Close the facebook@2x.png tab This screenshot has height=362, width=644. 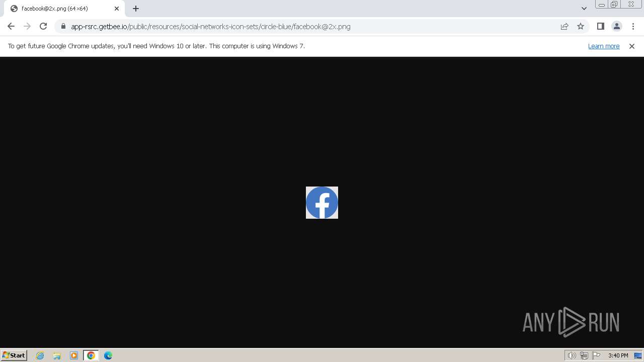tap(117, 9)
